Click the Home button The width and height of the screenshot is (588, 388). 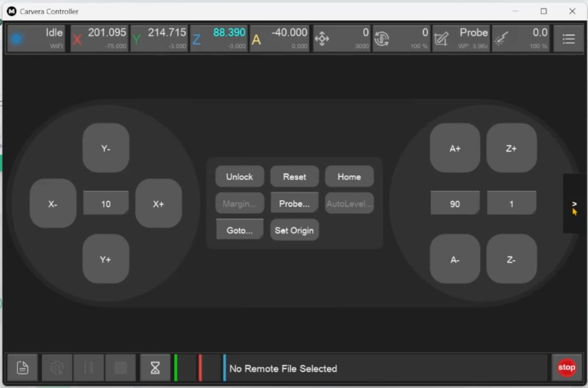(x=349, y=176)
